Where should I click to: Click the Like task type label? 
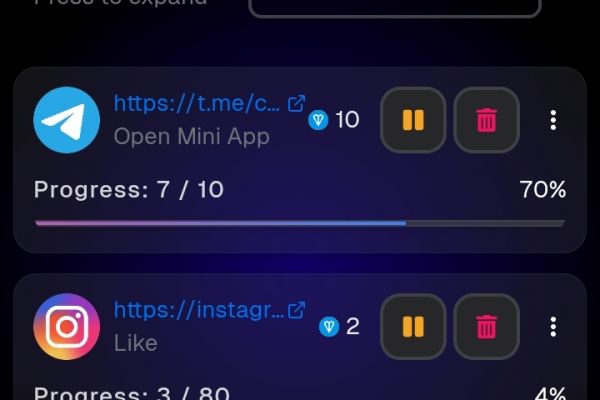(135, 343)
